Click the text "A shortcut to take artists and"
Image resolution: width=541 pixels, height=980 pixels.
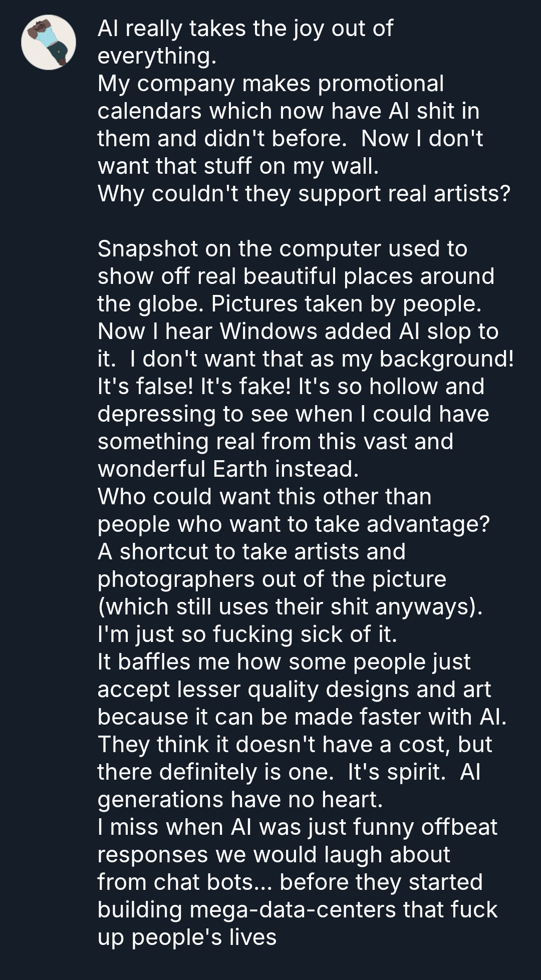(251, 552)
